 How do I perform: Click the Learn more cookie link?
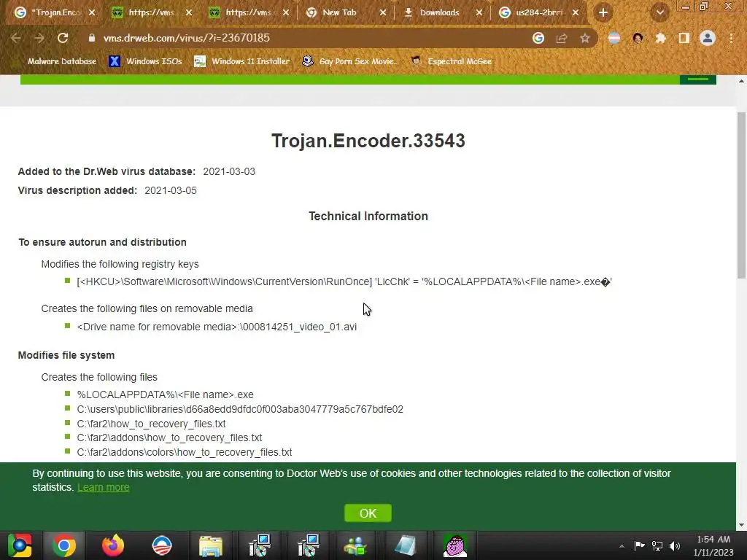pyautogui.click(x=104, y=488)
